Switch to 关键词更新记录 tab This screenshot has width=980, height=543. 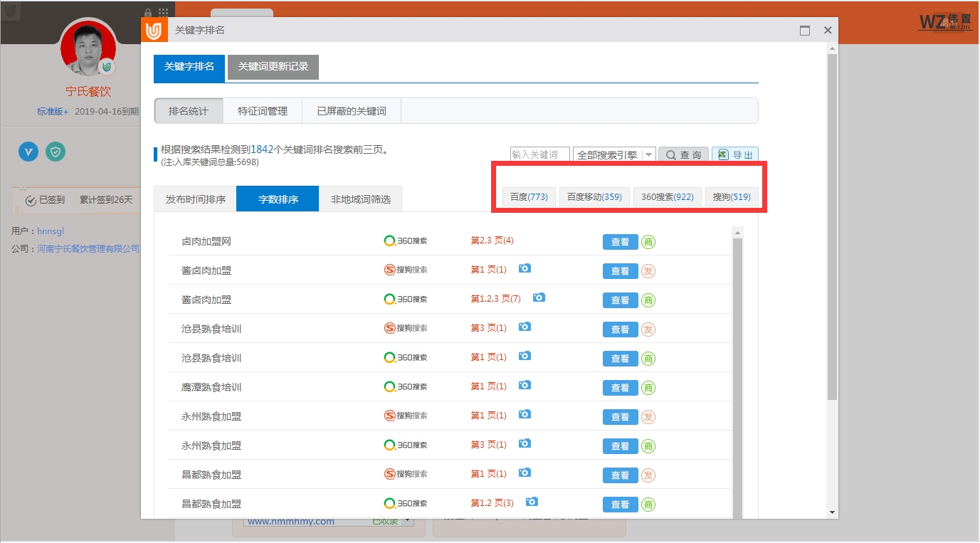pos(273,67)
